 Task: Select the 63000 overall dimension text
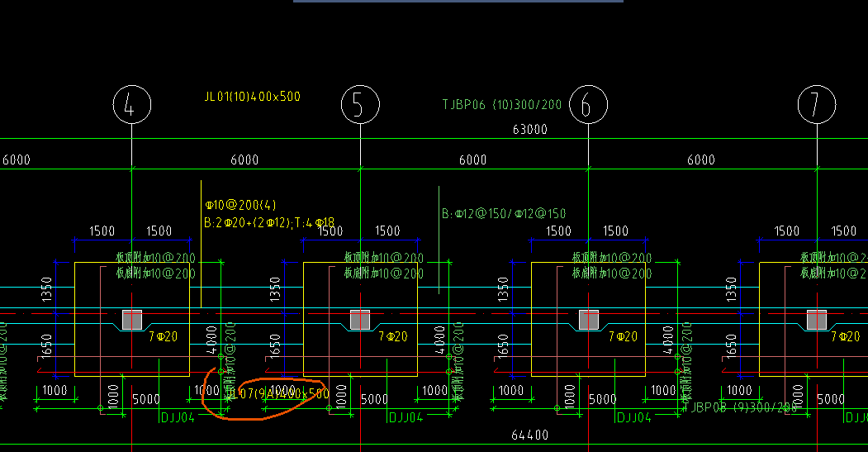tap(529, 129)
